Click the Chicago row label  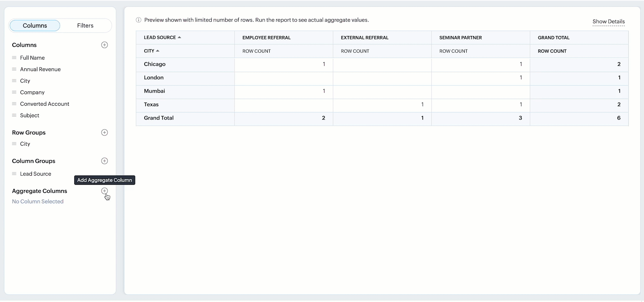point(155,64)
